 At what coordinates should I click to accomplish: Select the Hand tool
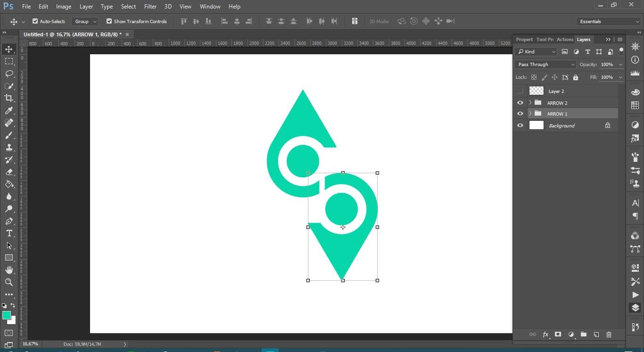point(9,270)
